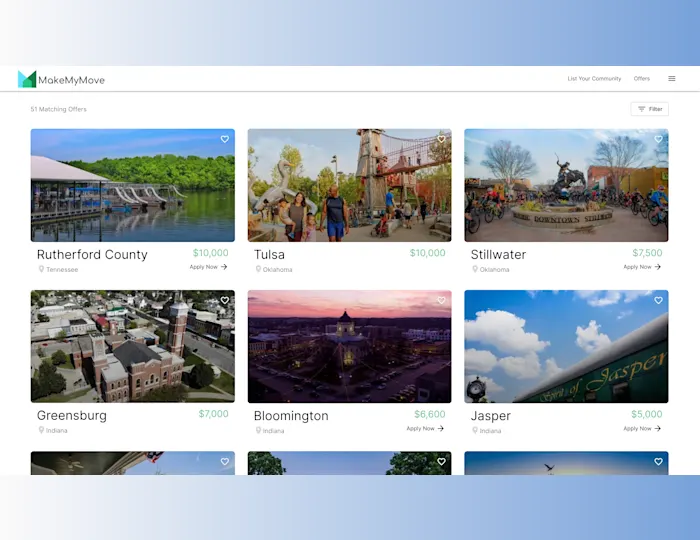Click Apply Now for Rutherford County
Image resolution: width=700 pixels, height=540 pixels.
tap(208, 267)
